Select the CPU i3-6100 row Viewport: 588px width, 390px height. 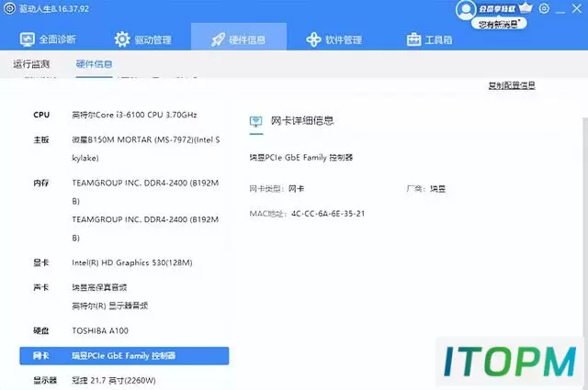(x=124, y=115)
